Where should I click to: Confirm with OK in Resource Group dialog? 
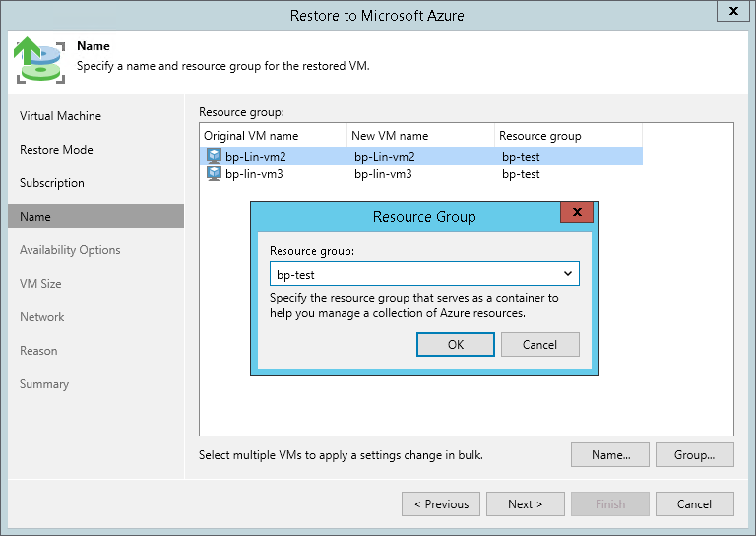pos(456,345)
